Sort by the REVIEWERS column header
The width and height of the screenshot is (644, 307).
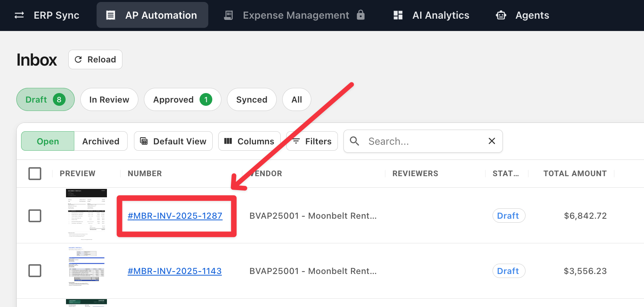click(415, 173)
